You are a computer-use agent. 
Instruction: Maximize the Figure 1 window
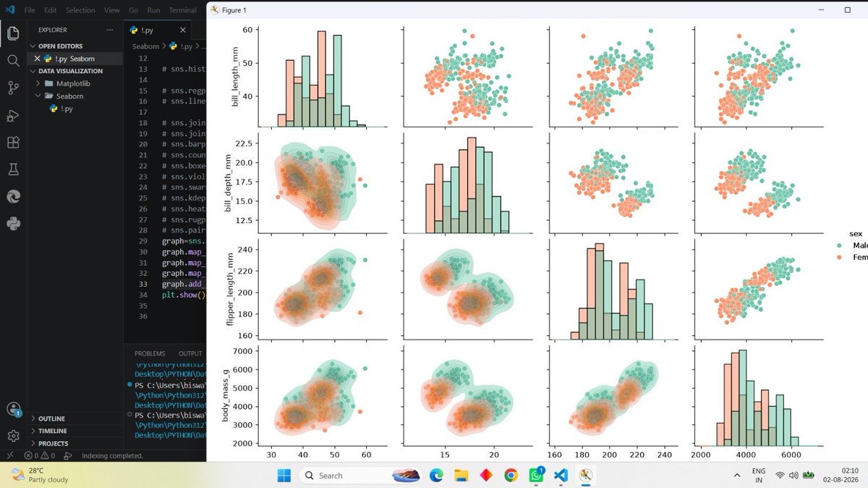pos(847,10)
